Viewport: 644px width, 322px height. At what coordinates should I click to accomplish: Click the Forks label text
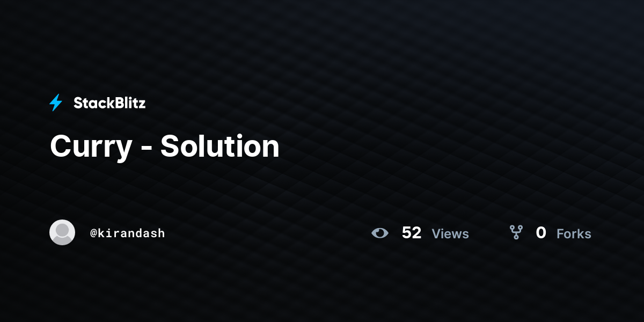574,234
